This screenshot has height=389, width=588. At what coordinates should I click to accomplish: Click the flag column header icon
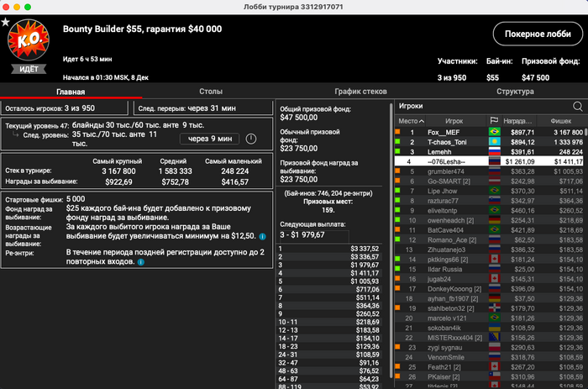pyautogui.click(x=494, y=121)
